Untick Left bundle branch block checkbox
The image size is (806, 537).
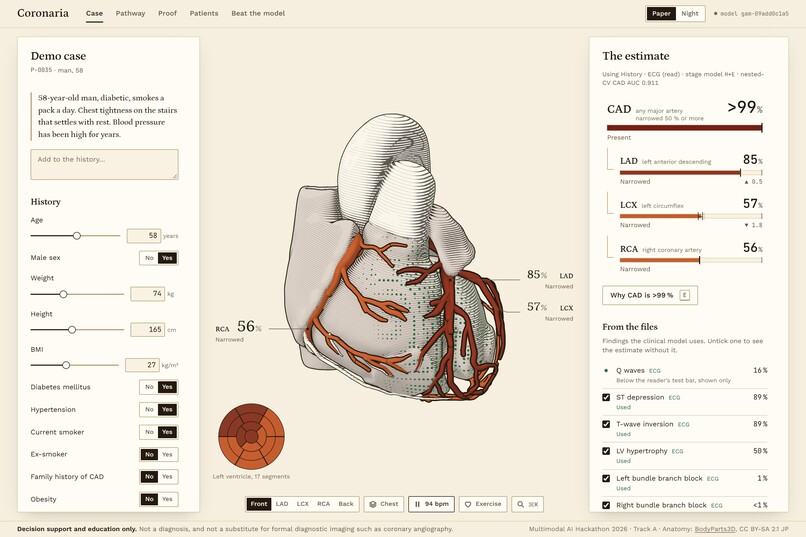pyautogui.click(x=606, y=478)
